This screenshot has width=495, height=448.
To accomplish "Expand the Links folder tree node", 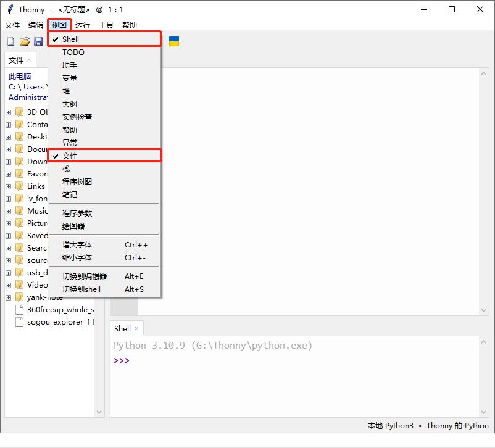I will pos(8,186).
